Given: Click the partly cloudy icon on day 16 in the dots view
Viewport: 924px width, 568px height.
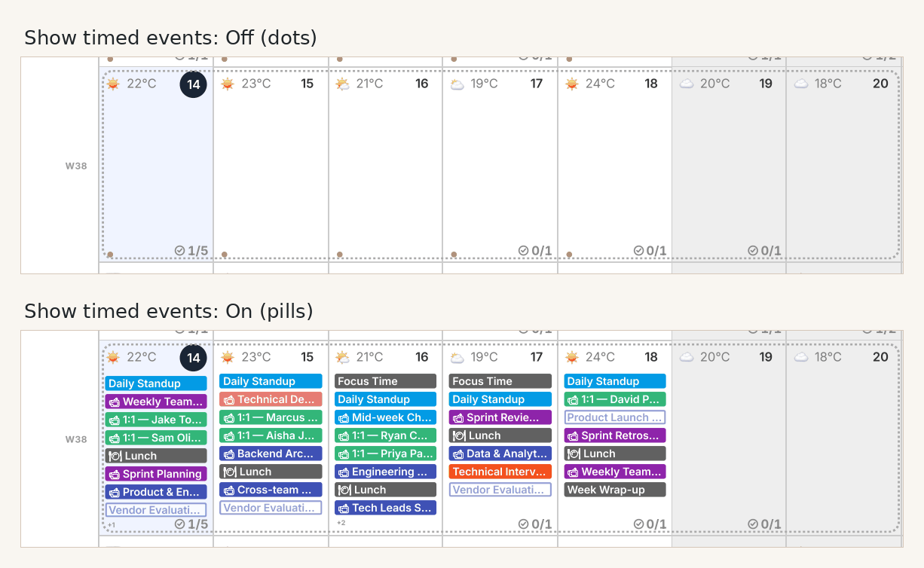Looking at the screenshot, I should click(x=342, y=84).
